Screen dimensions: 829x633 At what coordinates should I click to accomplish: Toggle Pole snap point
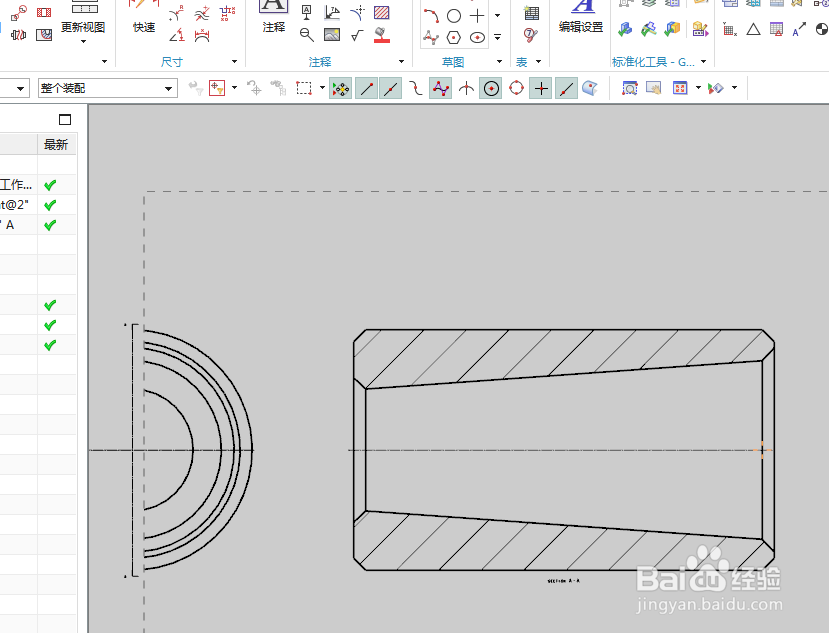[x=440, y=88]
